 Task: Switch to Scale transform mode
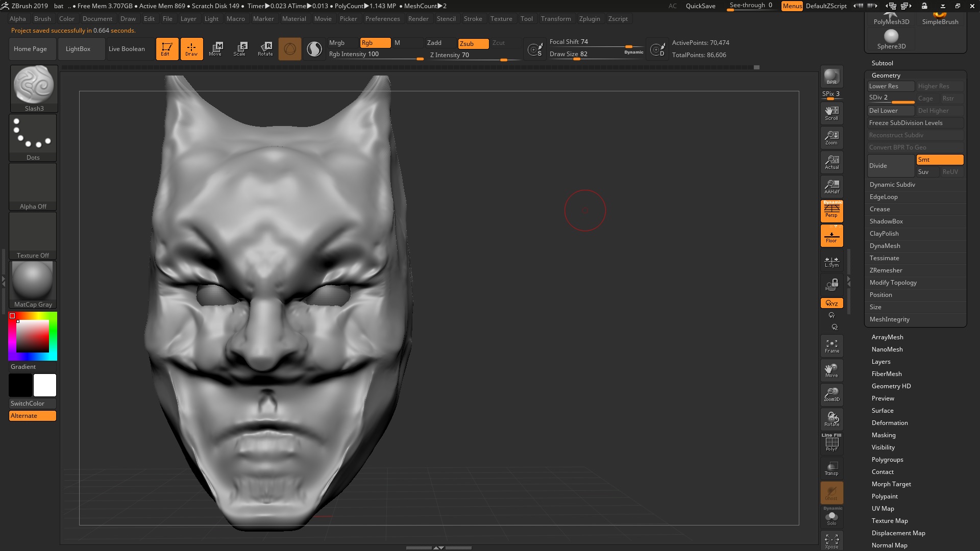tap(240, 49)
